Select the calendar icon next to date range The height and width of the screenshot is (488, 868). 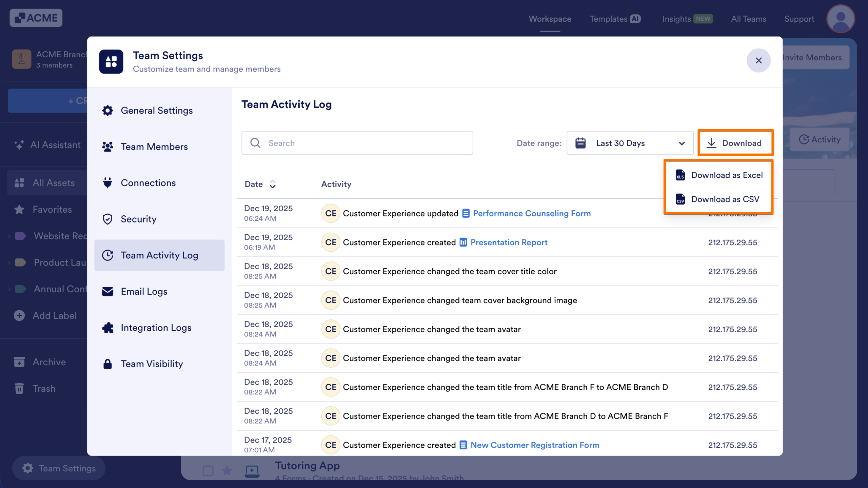pos(580,143)
